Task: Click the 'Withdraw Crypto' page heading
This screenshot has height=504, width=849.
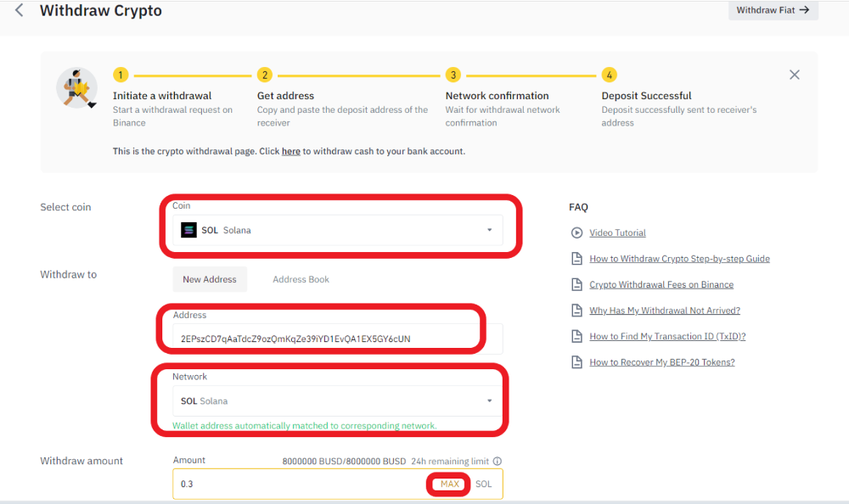Action: (101, 11)
